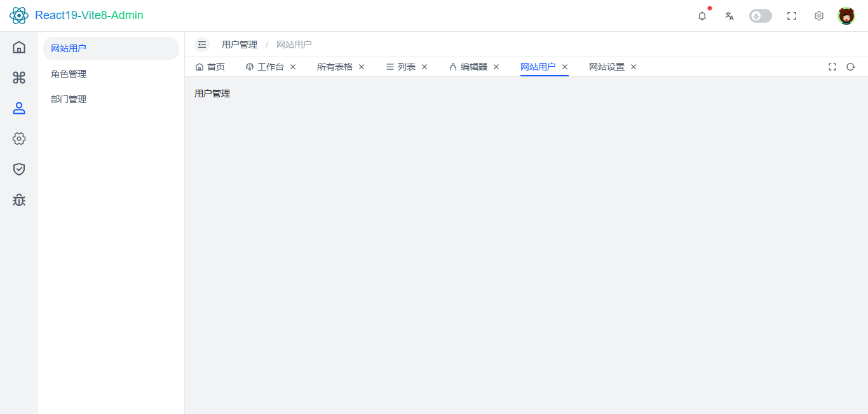Click the 用户管理 page heading text

click(212, 93)
